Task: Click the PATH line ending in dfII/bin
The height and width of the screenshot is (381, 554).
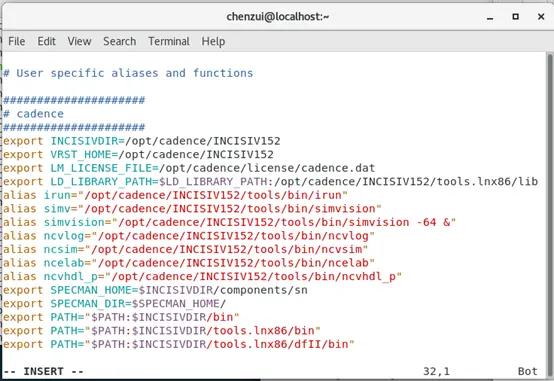Action: (x=179, y=344)
